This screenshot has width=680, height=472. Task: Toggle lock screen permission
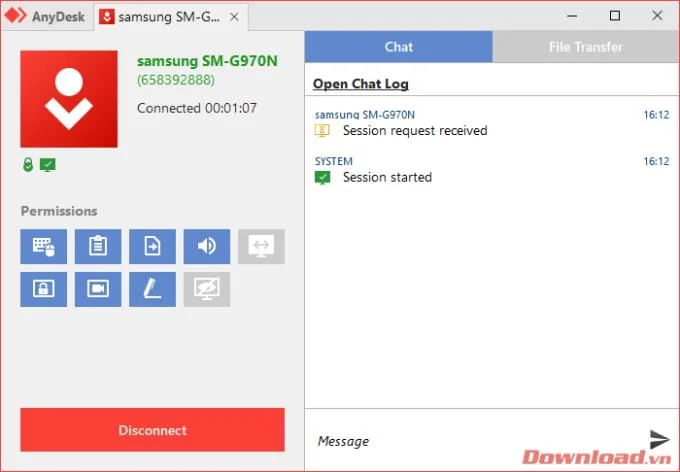(x=43, y=289)
